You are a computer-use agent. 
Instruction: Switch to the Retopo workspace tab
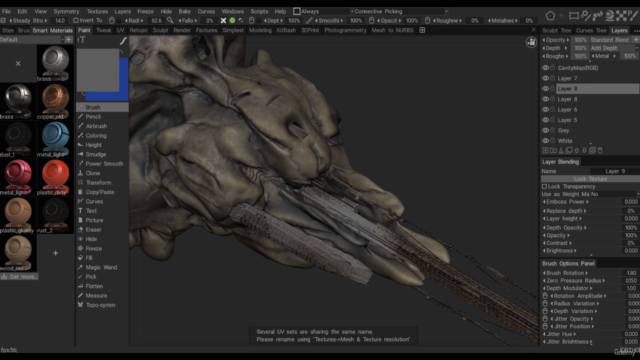(x=138, y=30)
